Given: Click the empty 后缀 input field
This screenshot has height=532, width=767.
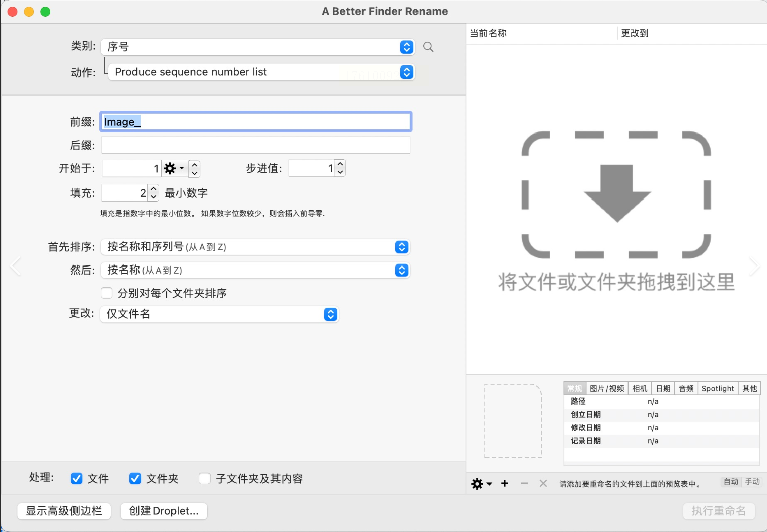Looking at the screenshot, I should [256, 145].
